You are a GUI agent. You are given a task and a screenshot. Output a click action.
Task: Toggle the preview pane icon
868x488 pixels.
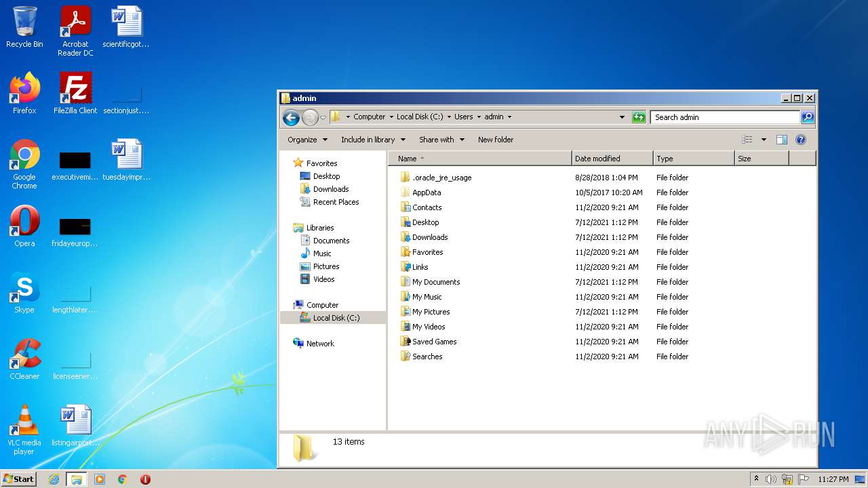coord(782,140)
